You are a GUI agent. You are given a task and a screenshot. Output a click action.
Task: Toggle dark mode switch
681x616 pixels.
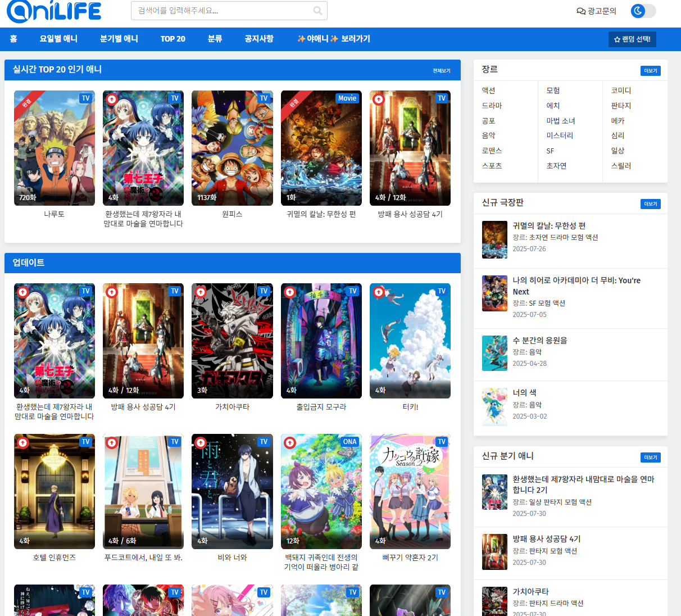pyautogui.click(x=643, y=11)
